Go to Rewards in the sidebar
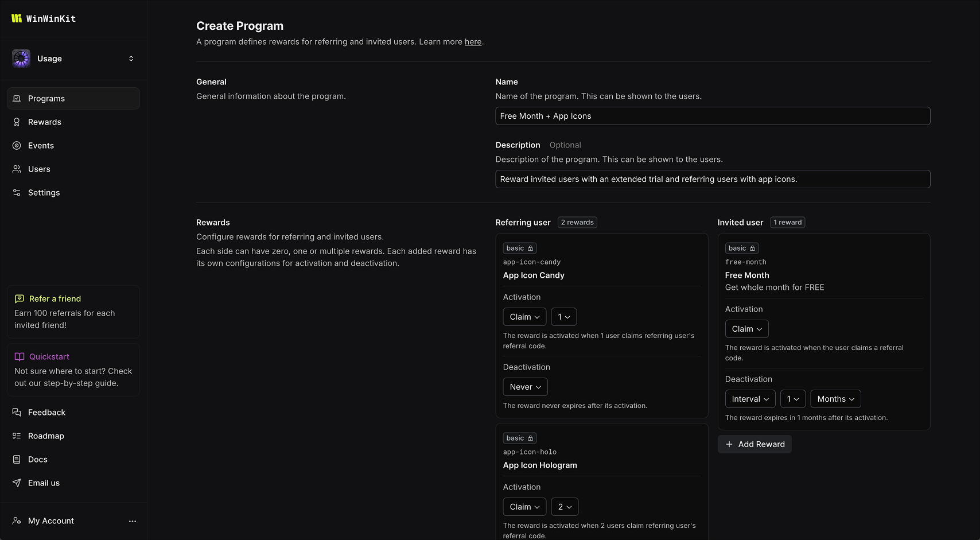 45,122
